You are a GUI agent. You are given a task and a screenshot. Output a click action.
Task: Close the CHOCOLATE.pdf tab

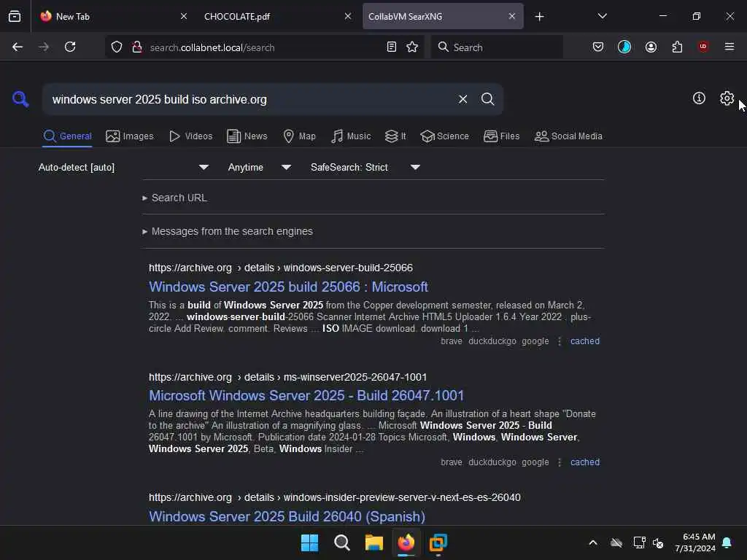tap(348, 16)
